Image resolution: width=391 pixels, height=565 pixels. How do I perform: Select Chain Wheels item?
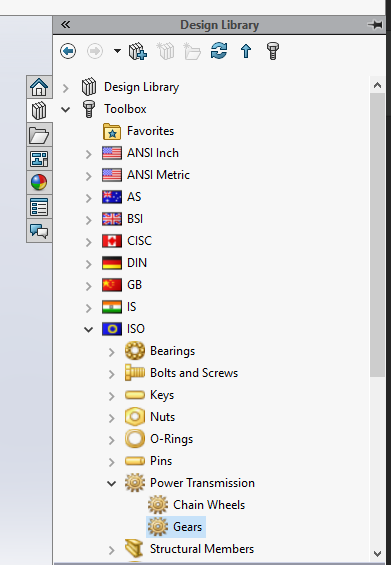tap(209, 505)
